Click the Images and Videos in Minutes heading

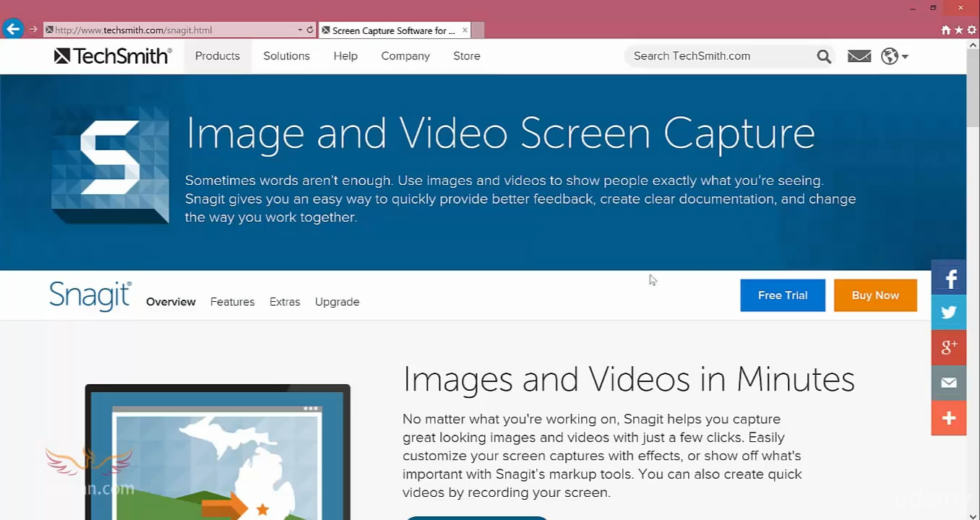[x=629, y=379]
